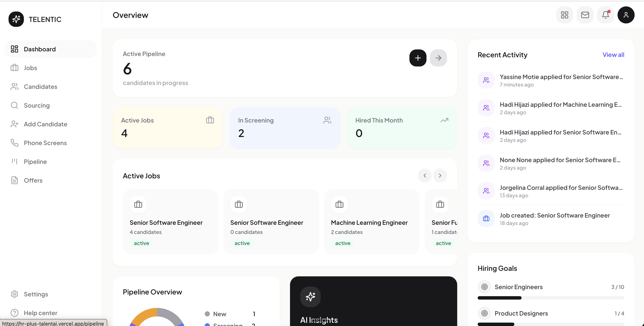
Task: Click the In Screening stat card
Action: [x=284, y=128]
